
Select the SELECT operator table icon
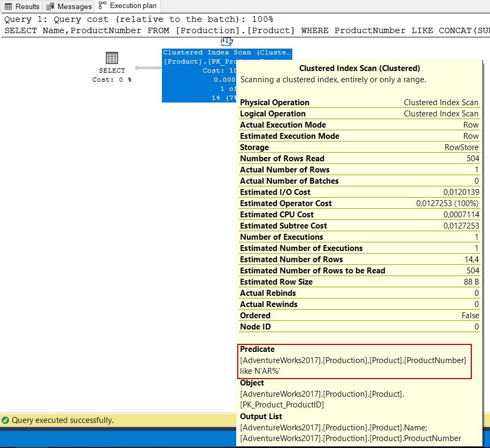click(112, 58)
